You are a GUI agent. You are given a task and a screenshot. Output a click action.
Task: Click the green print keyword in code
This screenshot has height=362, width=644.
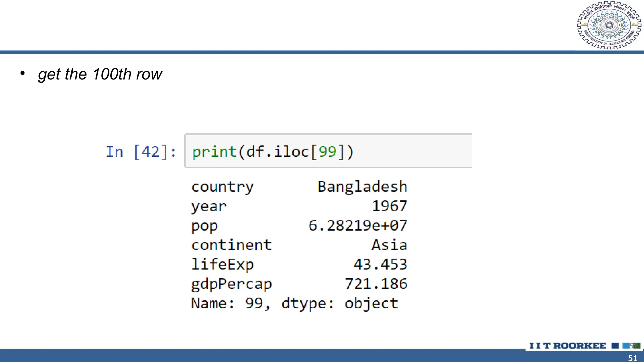coord(214,152)
